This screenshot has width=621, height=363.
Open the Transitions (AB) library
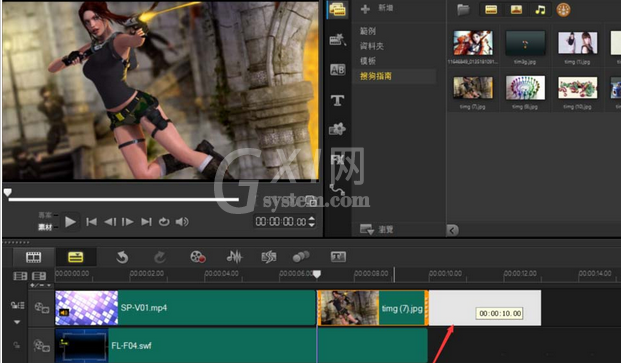click(337, 70)
